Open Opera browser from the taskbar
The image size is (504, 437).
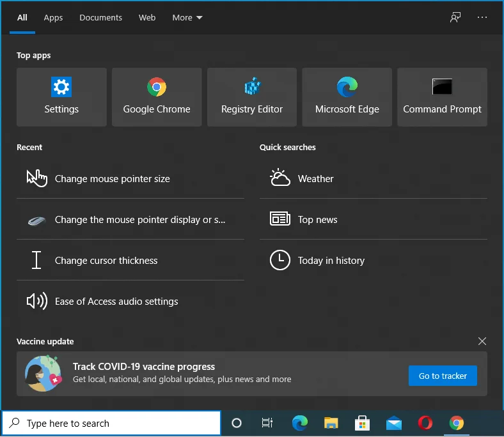click(425, 423)
